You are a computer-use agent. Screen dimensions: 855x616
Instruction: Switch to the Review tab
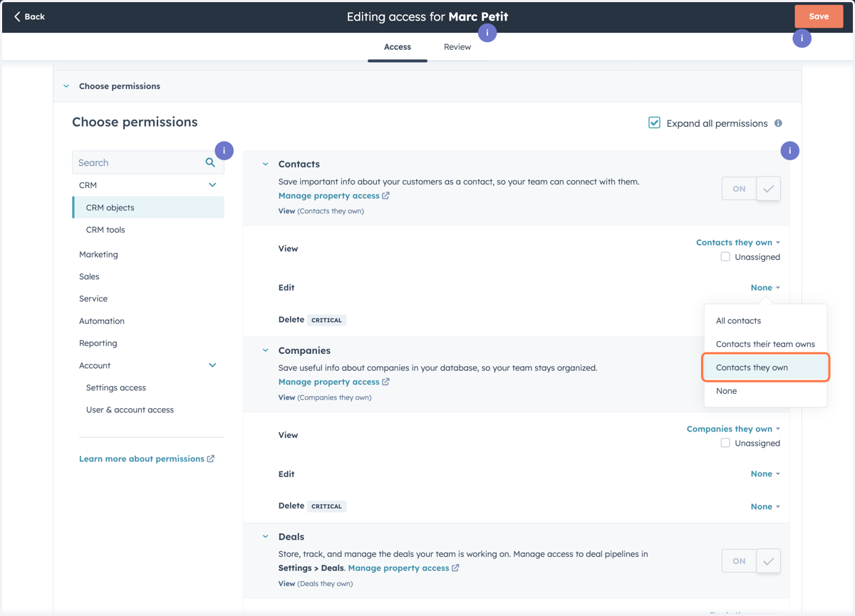point(457,47)
